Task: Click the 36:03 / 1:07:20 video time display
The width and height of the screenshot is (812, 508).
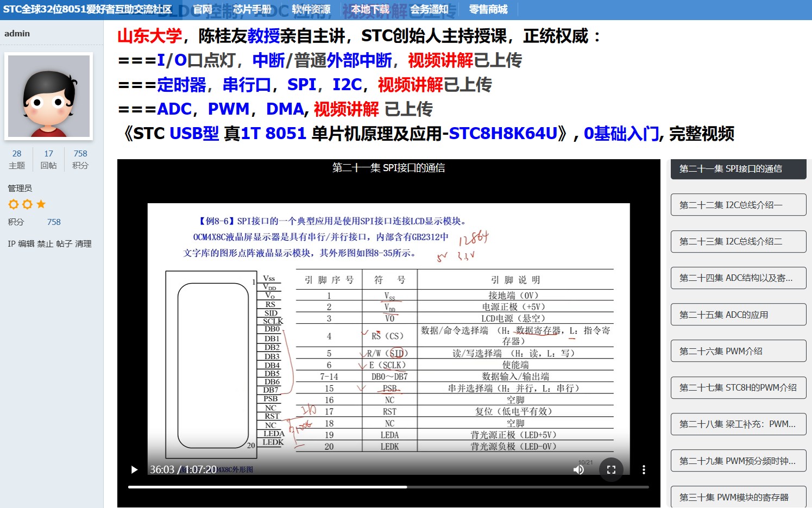Action: pyautogui.click(x=184, y=469)
